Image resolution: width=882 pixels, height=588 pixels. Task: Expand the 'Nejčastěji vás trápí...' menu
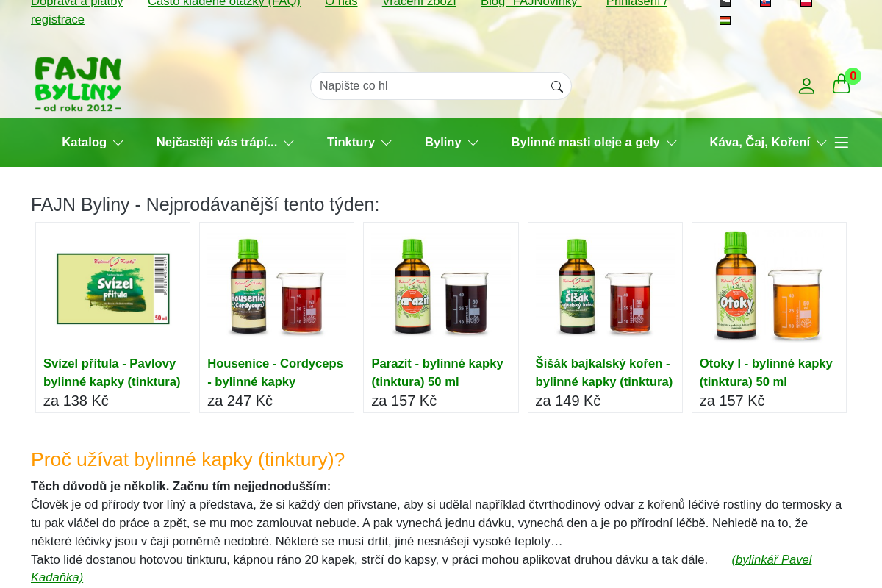225,143
